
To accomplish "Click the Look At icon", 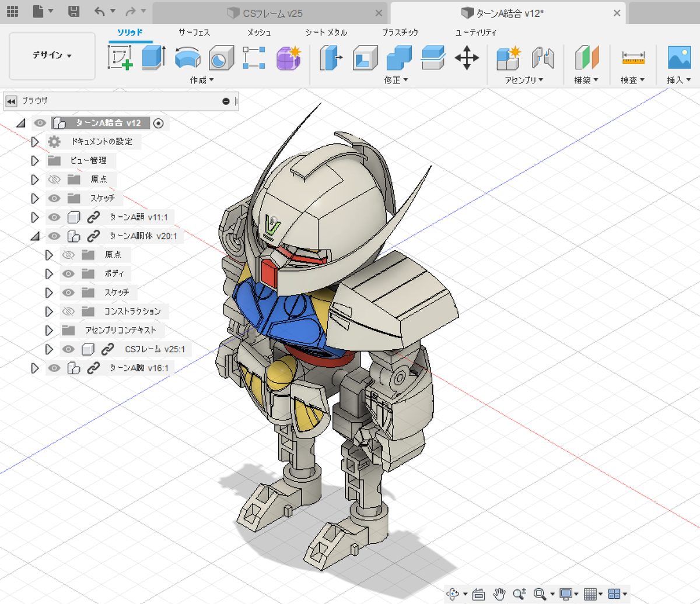I will [479, 594].
